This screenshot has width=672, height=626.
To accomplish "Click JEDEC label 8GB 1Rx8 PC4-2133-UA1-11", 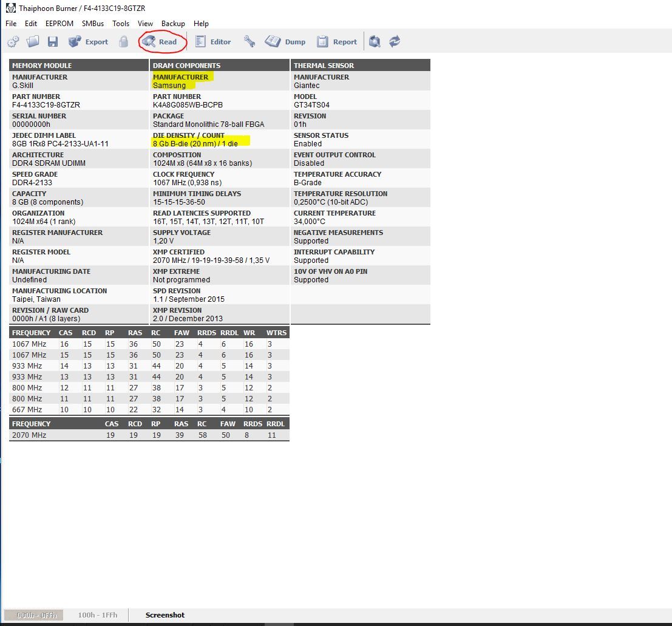I will 61,144.
